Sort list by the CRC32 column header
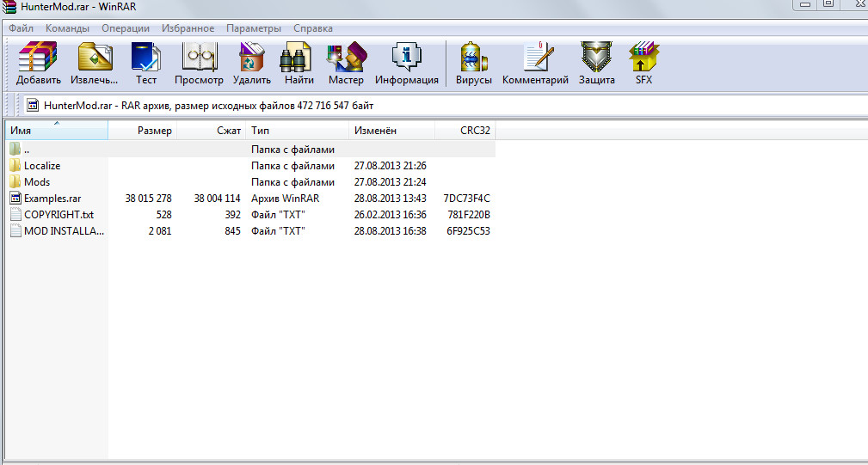This screenshot has width=868, height=465. point(465,131)
